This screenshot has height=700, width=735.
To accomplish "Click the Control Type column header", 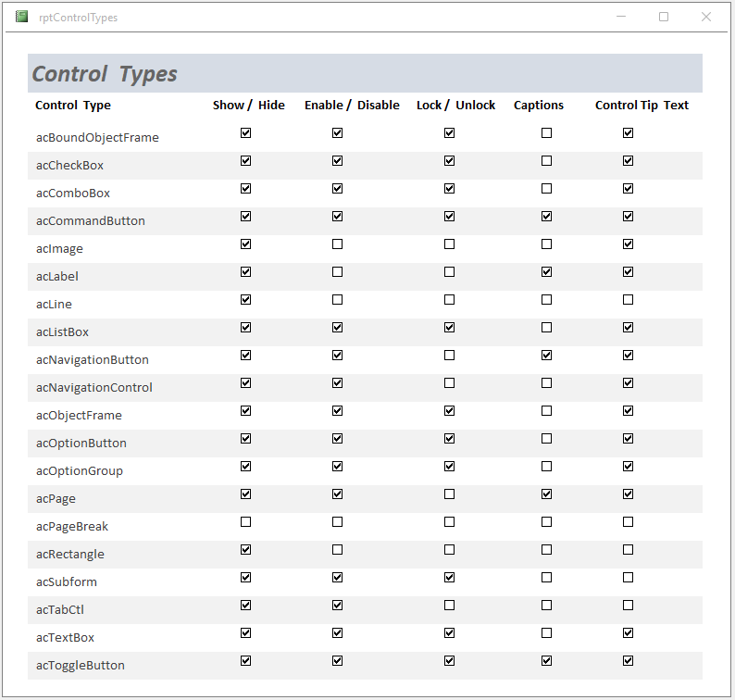I will pyautogui.click(x=73, y=105).
